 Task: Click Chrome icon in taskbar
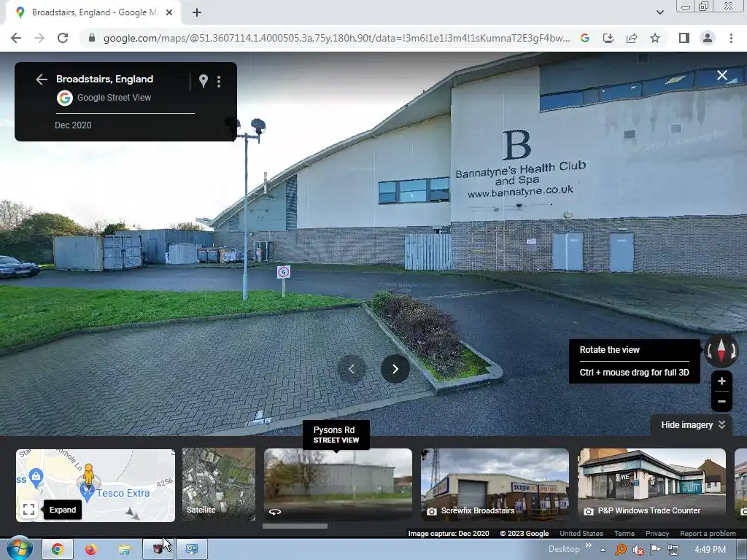tap(57, 550)
